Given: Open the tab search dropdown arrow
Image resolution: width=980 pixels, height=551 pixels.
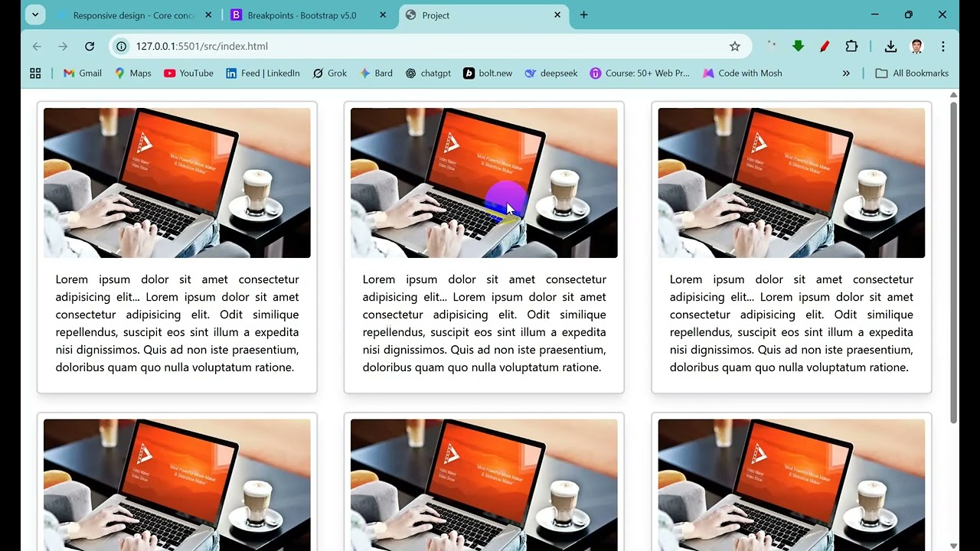Looking at the screenshot, I should (35, 15).
